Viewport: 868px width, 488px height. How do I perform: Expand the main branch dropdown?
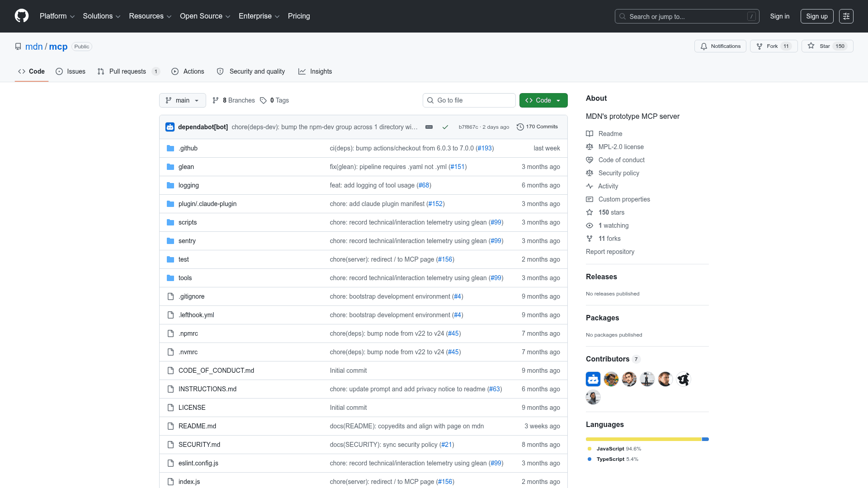coord(183,100)
